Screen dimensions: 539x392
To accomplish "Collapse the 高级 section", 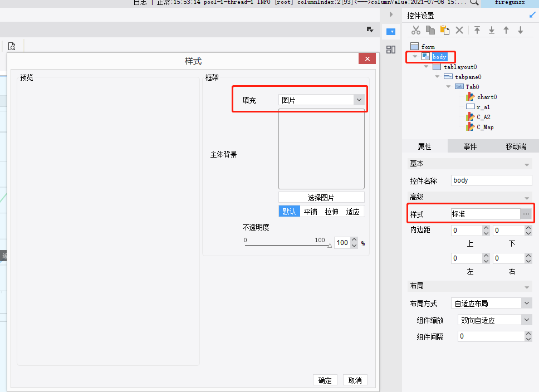I will (527, 198).
